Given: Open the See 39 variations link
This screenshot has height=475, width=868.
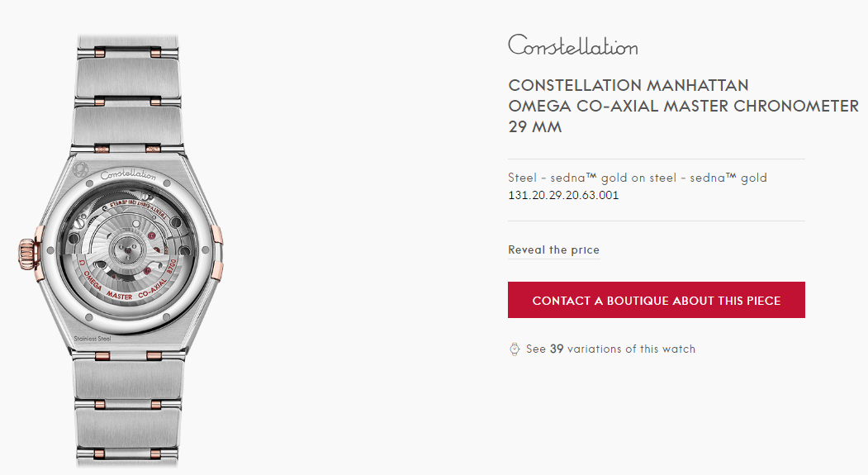Looking at the screenshot, I should point(610,349).
